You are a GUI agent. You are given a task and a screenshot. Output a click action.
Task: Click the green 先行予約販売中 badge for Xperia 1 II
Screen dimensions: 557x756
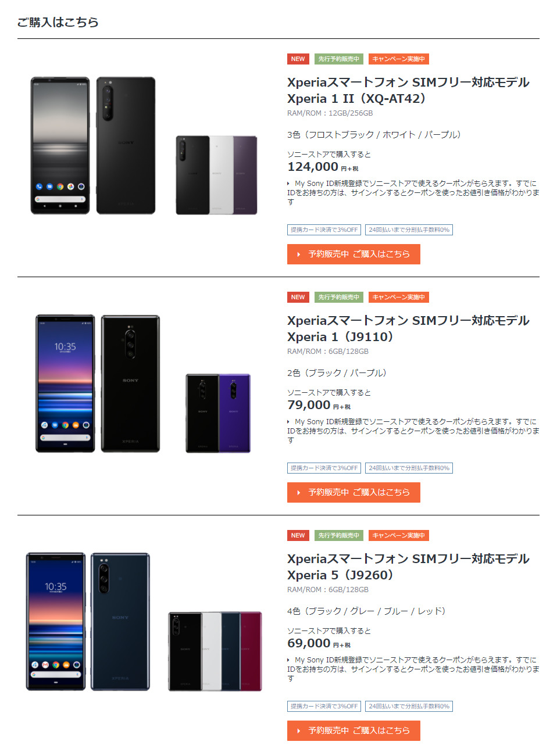coord(339,59)
